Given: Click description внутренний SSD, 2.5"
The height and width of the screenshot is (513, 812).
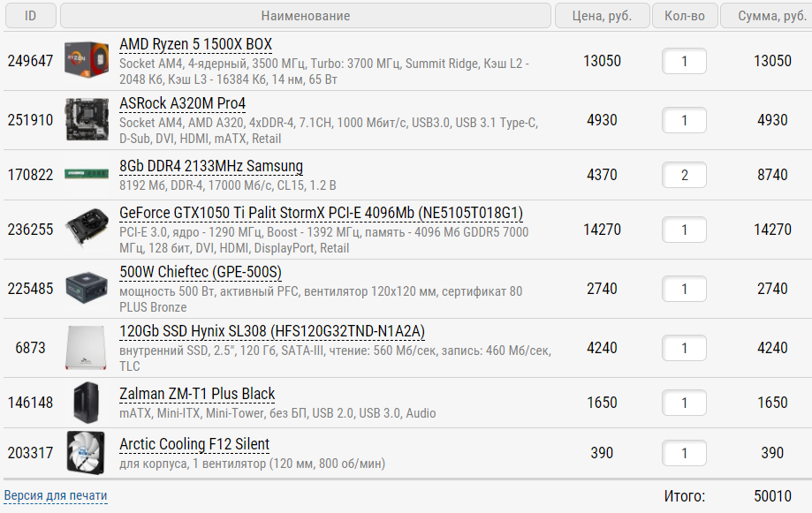Looking at the screenshot, I should 336,358.
